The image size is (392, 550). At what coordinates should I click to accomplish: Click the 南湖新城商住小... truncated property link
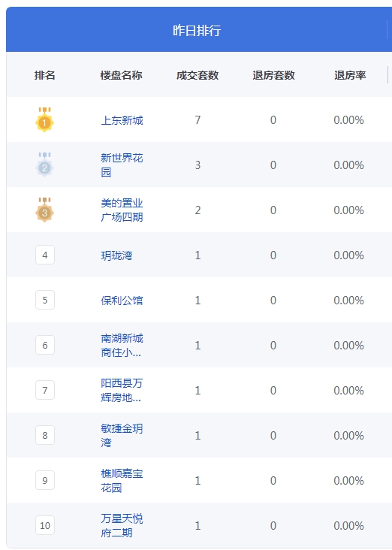point(122,345)
